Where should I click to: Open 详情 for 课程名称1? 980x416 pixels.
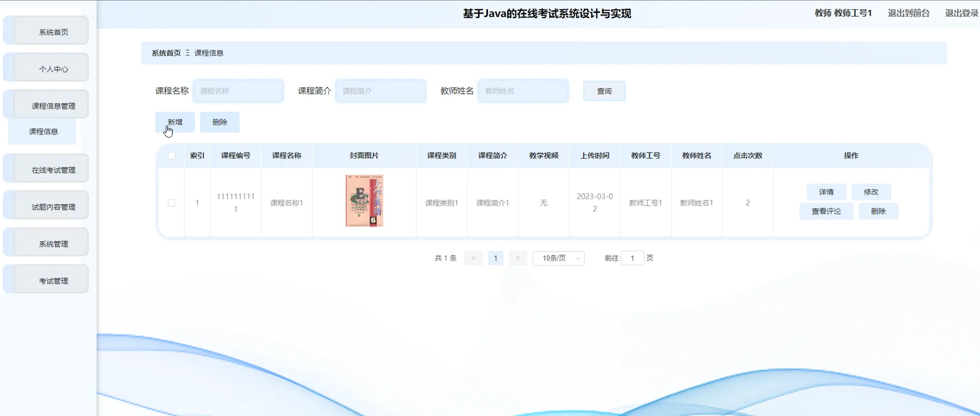826,192
